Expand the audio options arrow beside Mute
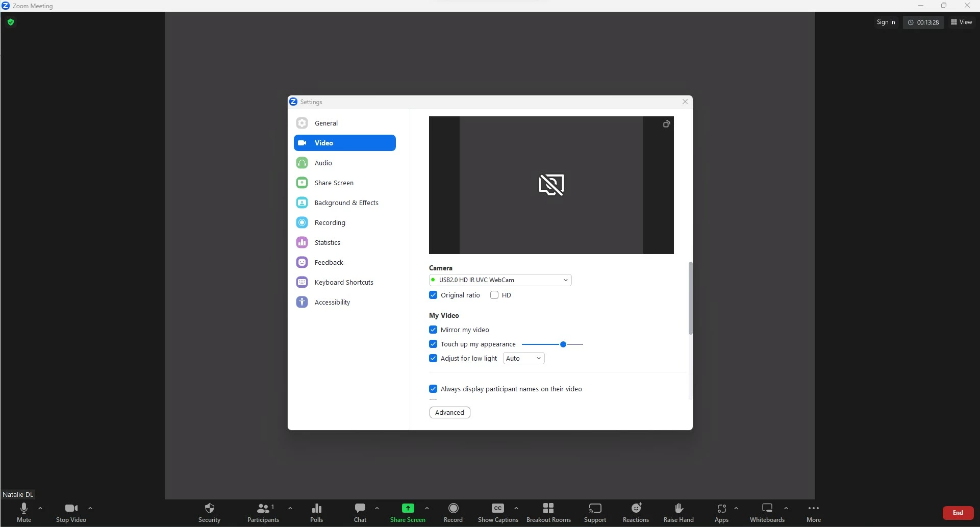 tap(40, 508)
